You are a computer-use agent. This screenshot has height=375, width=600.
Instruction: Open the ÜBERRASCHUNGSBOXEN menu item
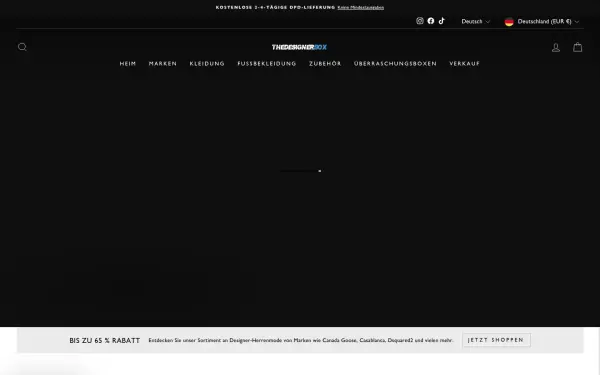395,64
